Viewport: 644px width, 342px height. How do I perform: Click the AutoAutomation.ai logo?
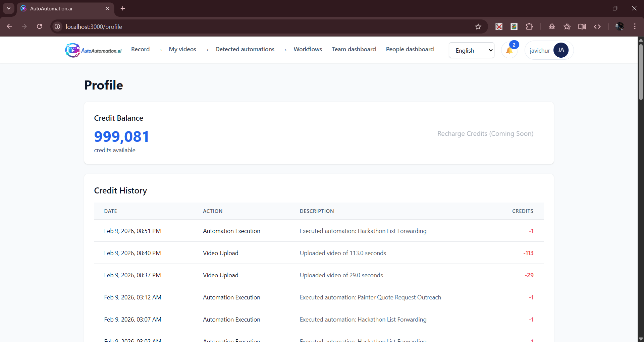(x=93, y=50)
